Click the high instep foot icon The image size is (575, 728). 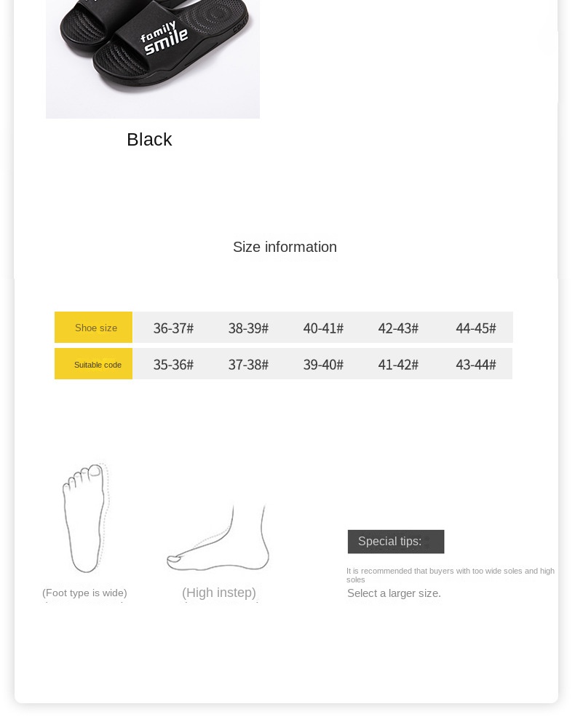coord(218,540)
